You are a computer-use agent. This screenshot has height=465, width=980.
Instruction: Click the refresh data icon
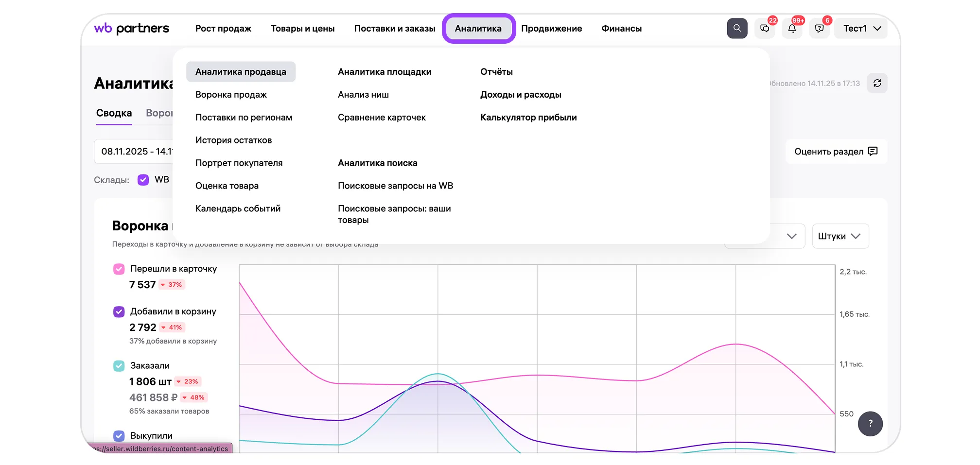[x=877, y=83]
